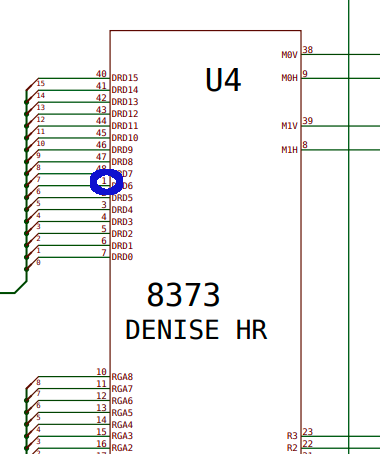The height and width of the screenshot is (454, 380).
Task: Click pin number 38 beside M0V
Action: tap(308, 50)
